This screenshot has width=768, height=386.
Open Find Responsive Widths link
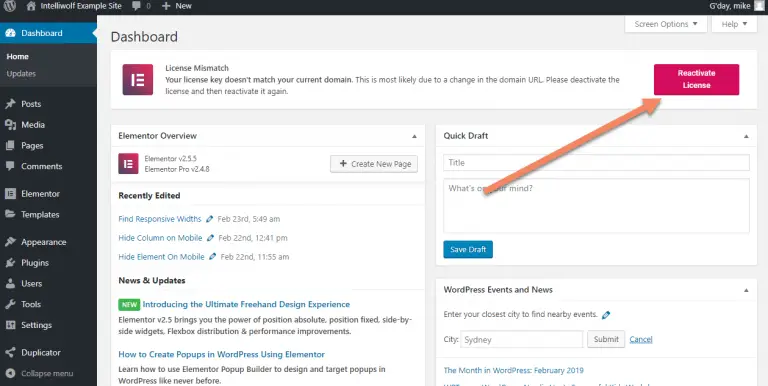coord(160,219)
